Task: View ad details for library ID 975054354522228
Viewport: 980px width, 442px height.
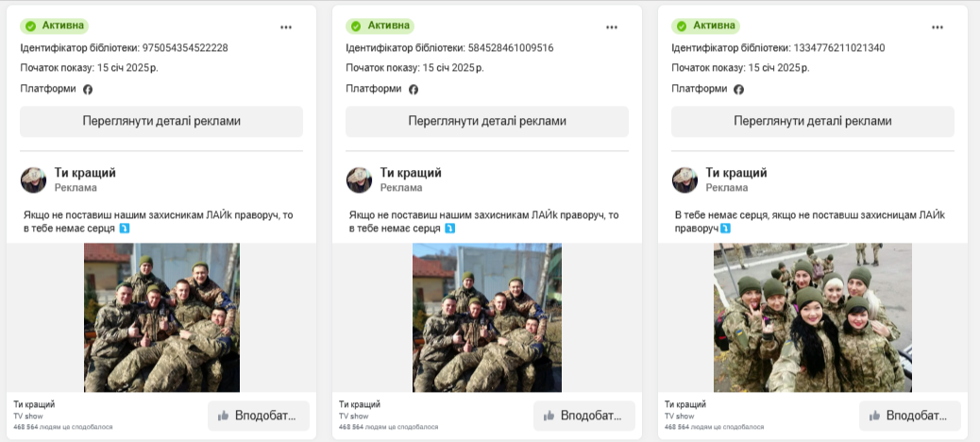Action: (161, 121)
